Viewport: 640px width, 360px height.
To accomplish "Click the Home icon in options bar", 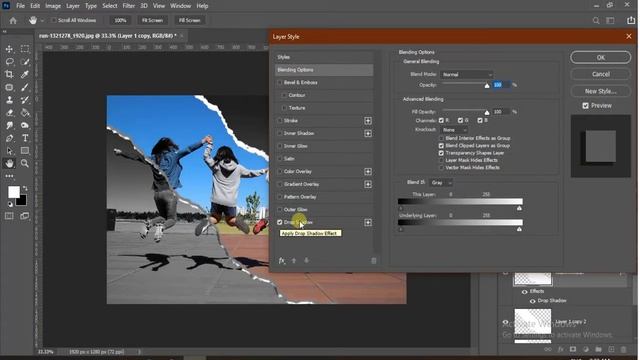I will coord(13,20).
